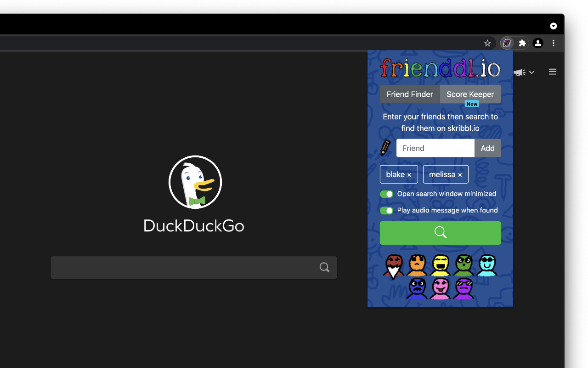Viewport: 588px width, 368px height.
Task: Open the Score Keeper tab
Action: coord(470,94)
